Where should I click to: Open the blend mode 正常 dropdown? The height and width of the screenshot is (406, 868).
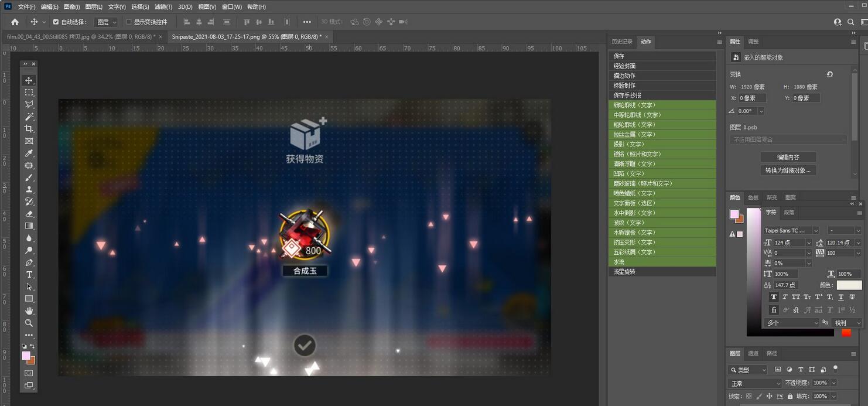(x=755, y=383)
